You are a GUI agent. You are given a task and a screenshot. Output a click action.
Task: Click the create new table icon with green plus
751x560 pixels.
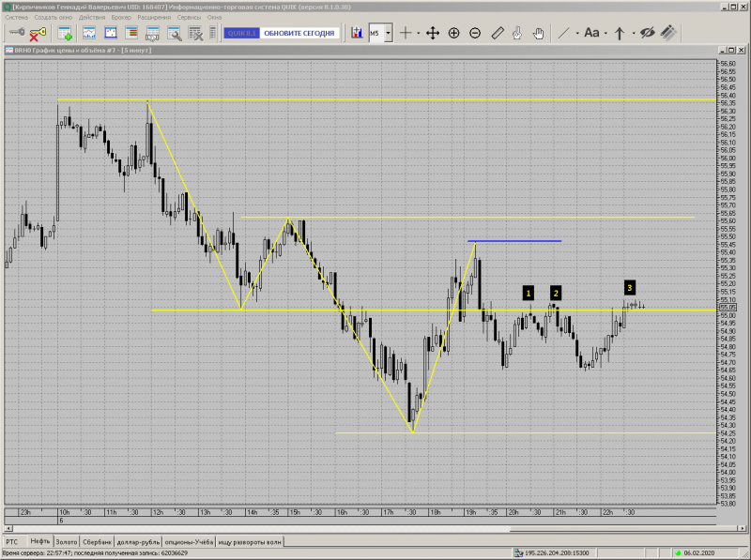65,33
